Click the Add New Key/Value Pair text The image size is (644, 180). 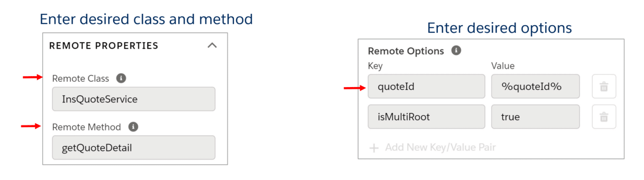pyautogui.click(x=440, y=148)
